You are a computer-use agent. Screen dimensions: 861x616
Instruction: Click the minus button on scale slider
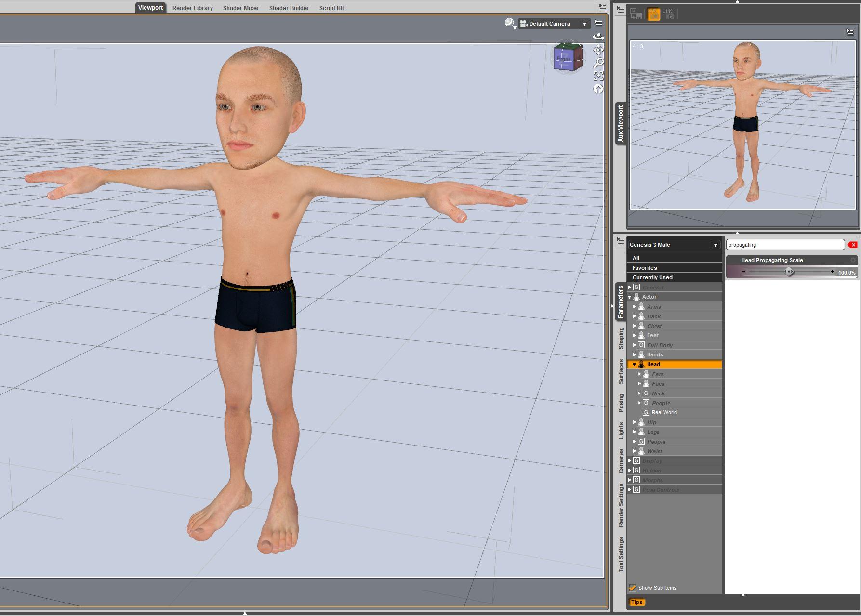(x=744, y=272)
